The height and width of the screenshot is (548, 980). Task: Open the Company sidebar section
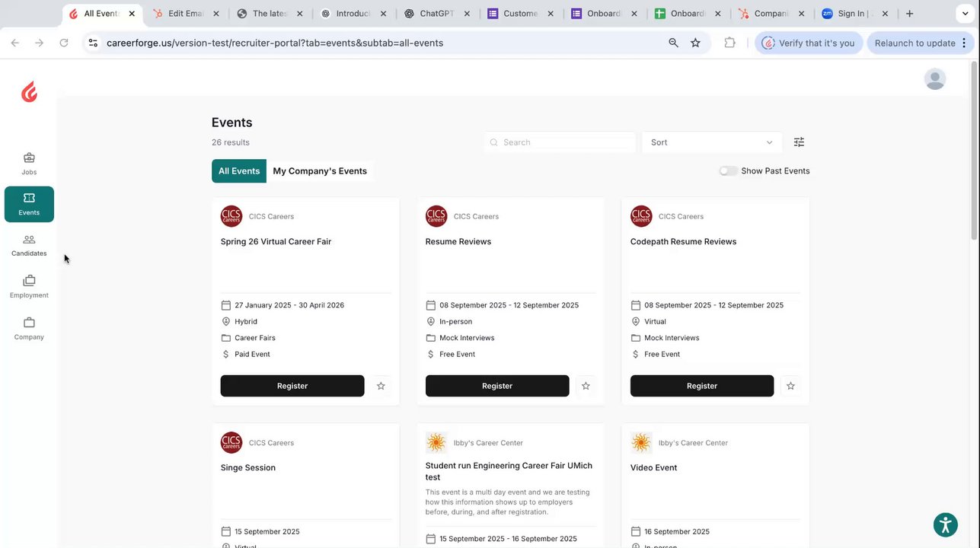(29, 329)
